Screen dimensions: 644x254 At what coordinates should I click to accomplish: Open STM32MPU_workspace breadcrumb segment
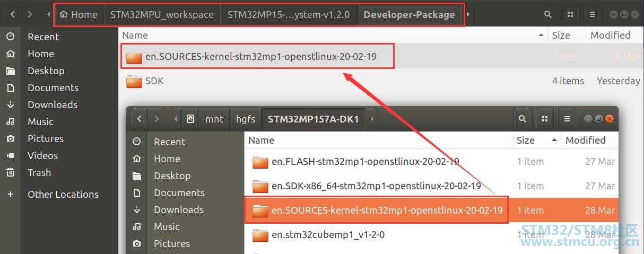tap(162, 14)
